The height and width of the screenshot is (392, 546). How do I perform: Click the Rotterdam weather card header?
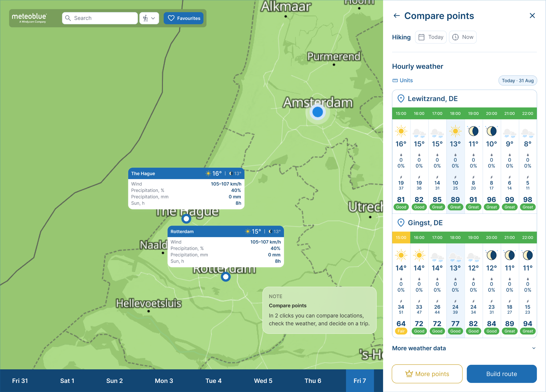226,231
